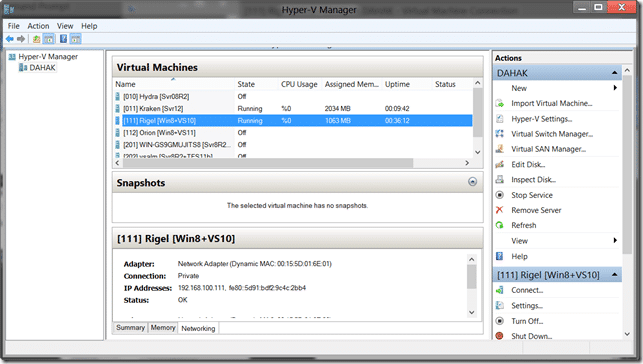Switch to the Networking tab

[198, 328]
